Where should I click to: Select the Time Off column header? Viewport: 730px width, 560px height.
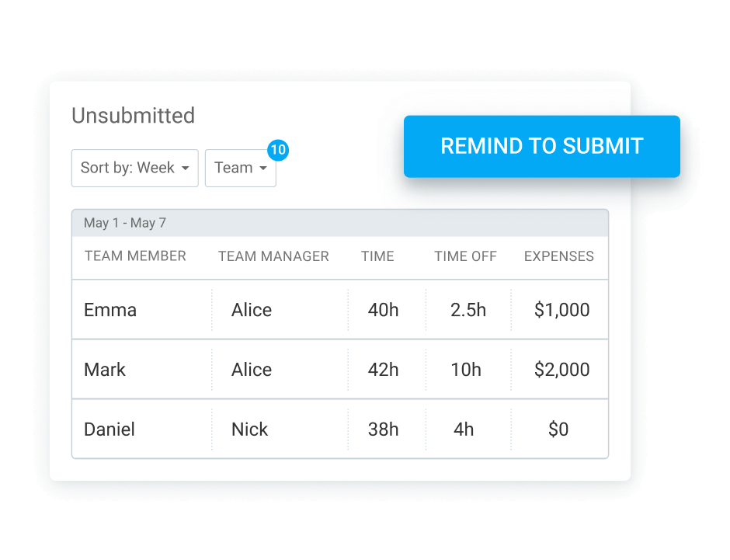coord(465,256)
